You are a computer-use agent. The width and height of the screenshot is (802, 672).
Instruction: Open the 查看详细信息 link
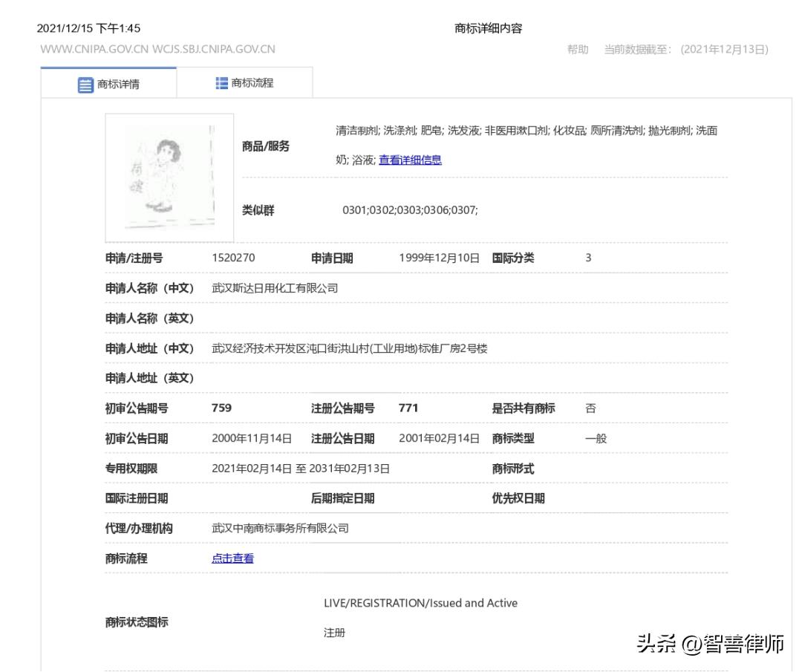pyautogui.click(x=409, y=159)
